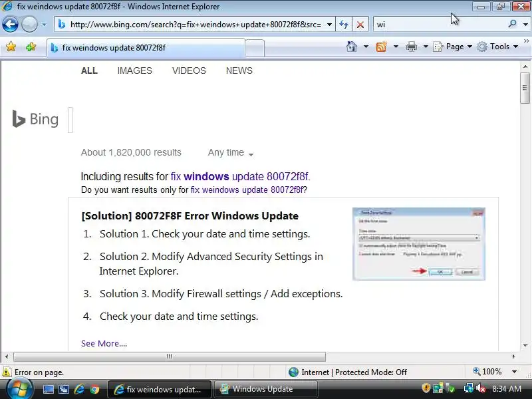Click the Home icon in the command bar
Screen dimensions: 532x399
tap(352, 47)
